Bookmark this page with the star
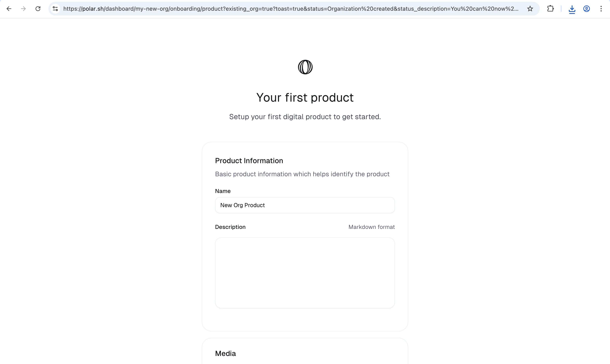This screenshot has height=364, width=610. pos(530,9)
